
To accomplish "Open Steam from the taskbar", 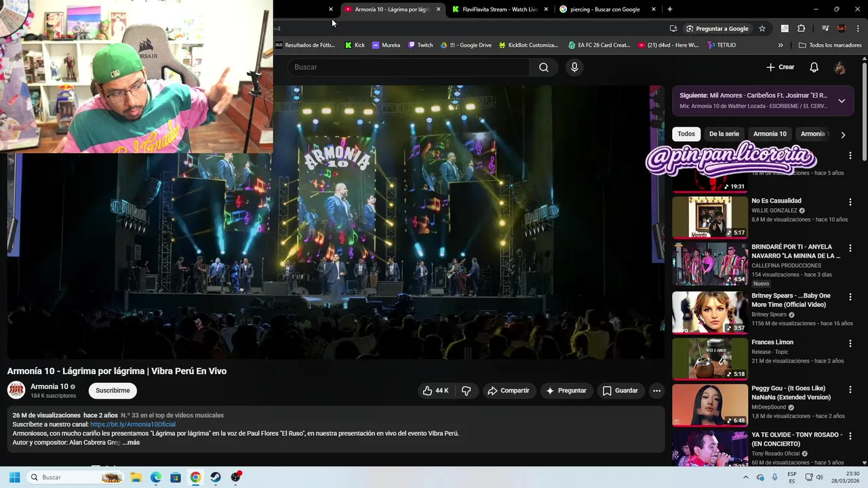I will pyautogui.click(x=216, y=477).
